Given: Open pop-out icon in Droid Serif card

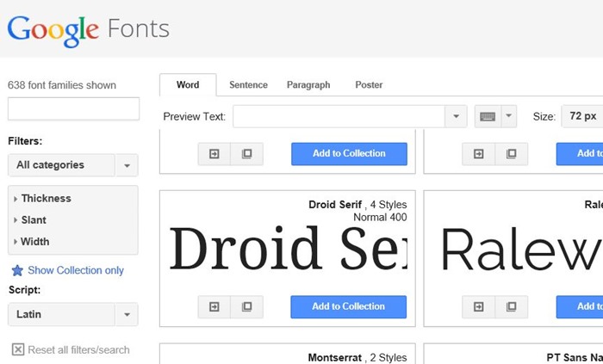Looking at the screenshot, I should tap(247, 307).
